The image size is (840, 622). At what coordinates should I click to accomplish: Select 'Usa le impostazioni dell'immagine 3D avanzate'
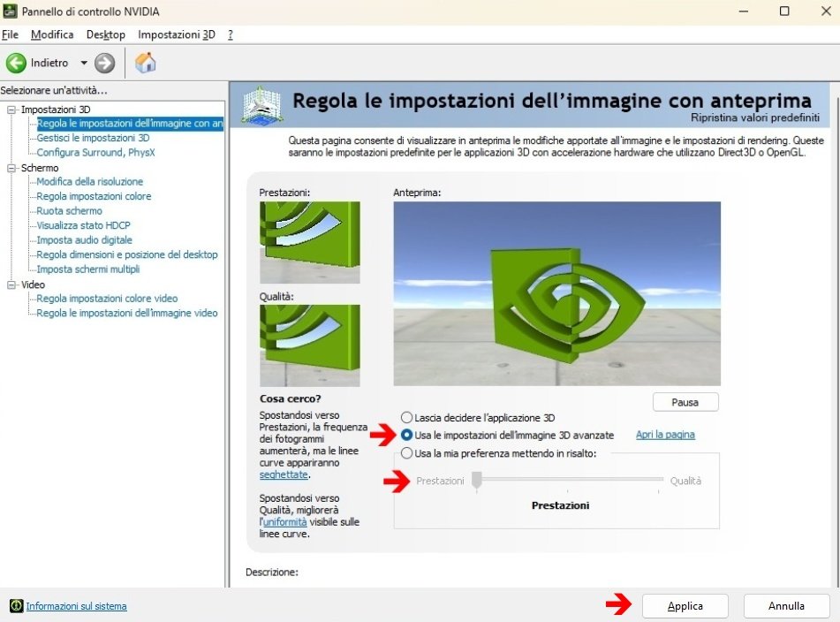(406, 435)
